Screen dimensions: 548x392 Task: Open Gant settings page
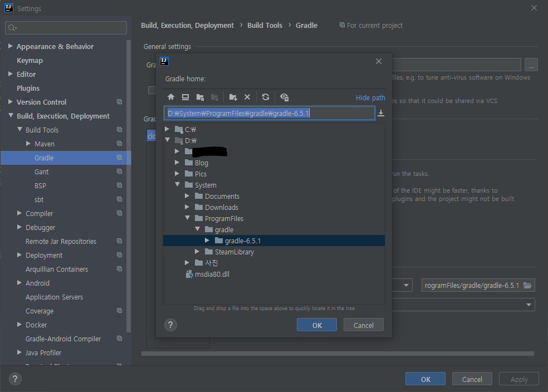pos(42,172)
